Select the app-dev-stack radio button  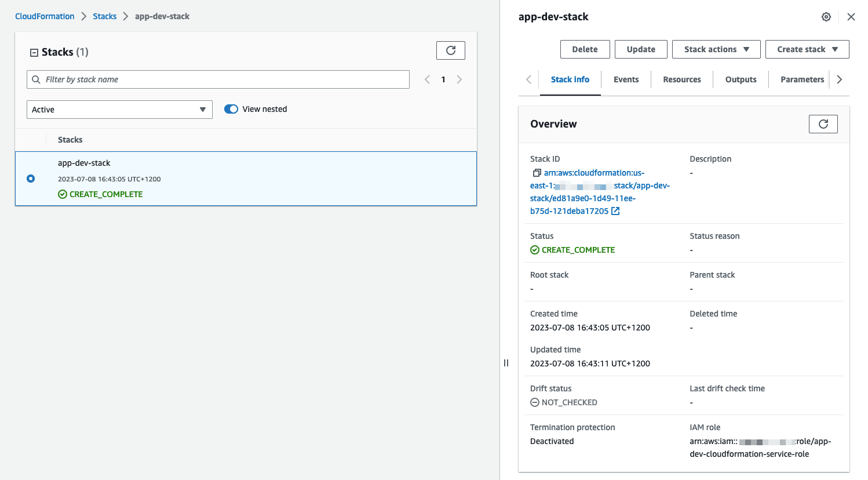[31, 179]
